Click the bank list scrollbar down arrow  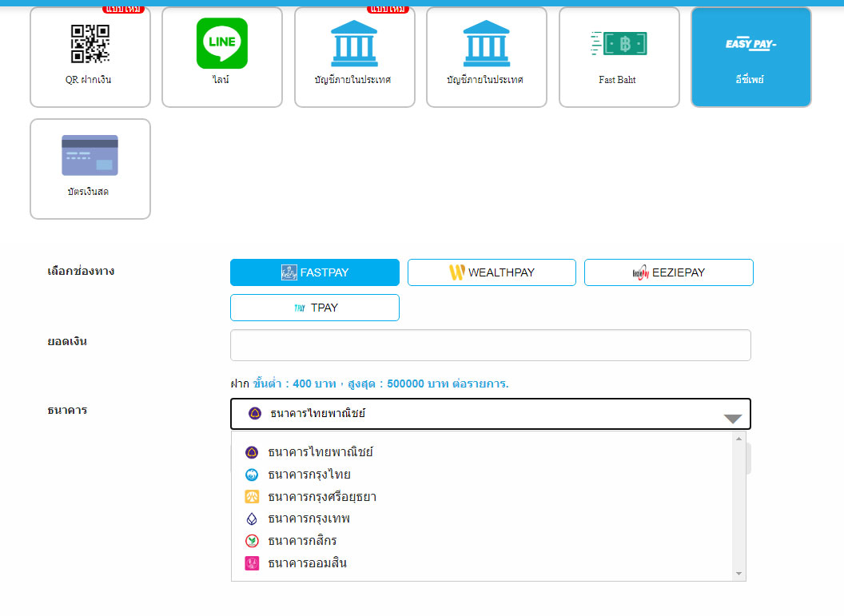pos(738,574)
